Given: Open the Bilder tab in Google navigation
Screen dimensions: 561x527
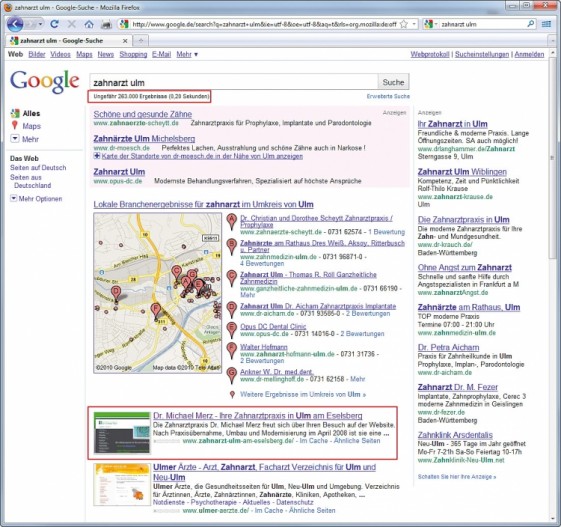Looking at the screenshot, I should [x=37, y=54].
